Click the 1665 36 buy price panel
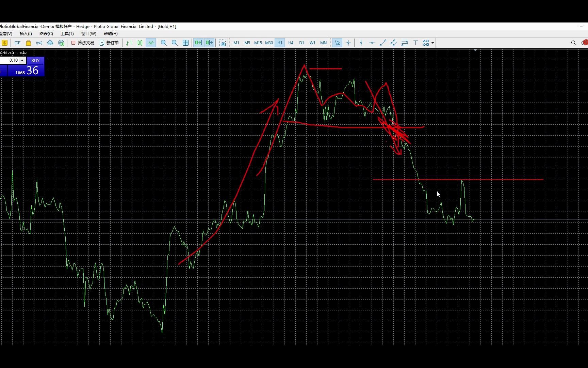Screen dimensions: 588x368 (26, 71)
